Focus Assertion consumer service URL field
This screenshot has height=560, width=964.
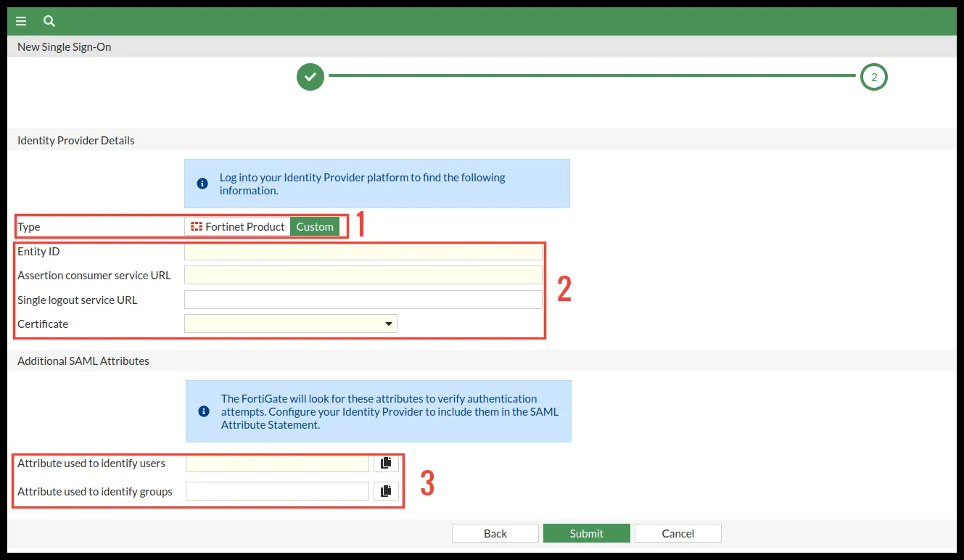pos(363,275)
